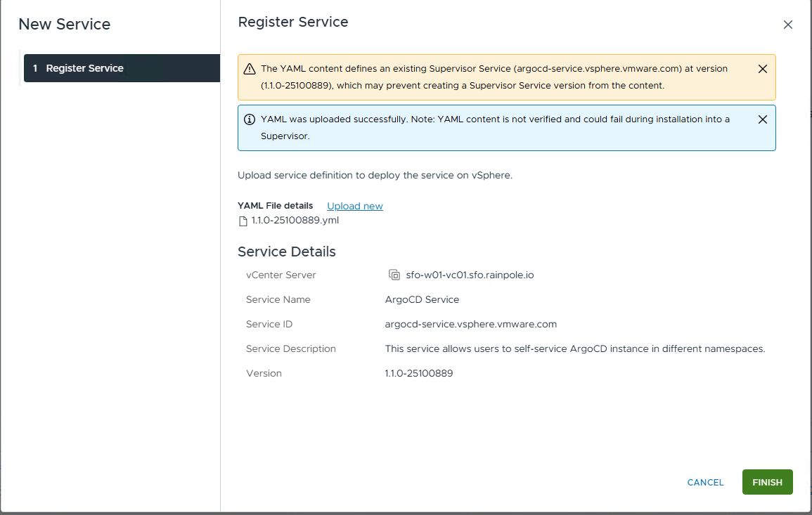Click the Service Description text
The width and height of the screenshot is (812, 515).
[x=574, y=348]
